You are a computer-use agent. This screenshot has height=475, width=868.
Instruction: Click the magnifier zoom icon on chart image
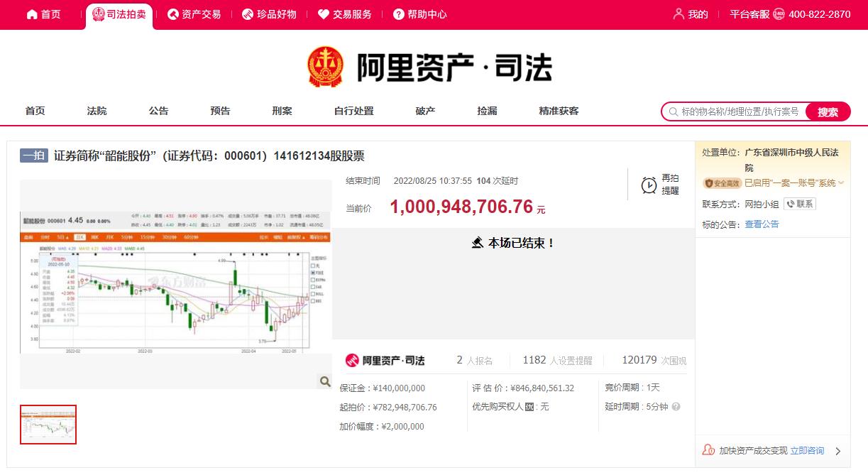(x=325, y=381)
